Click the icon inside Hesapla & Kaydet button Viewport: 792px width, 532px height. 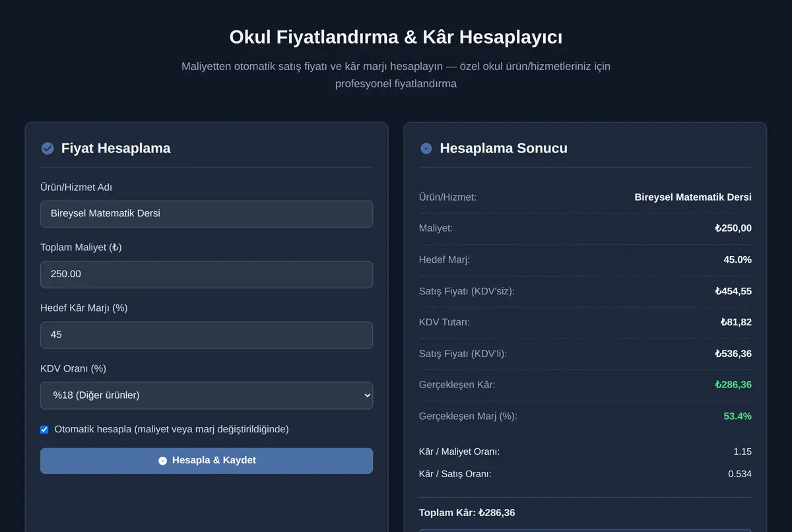(x=163, y=461)
